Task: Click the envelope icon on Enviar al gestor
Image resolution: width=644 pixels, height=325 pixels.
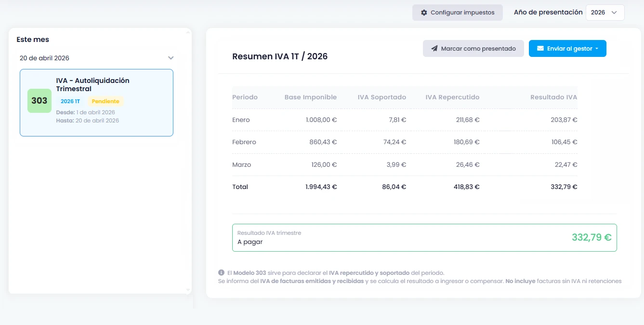Action: (x=540, y=48)
